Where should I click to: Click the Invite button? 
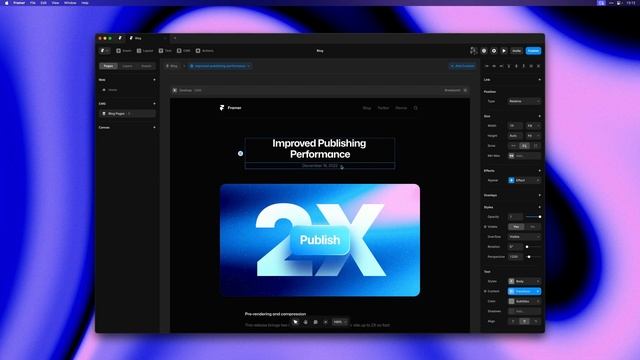[x=517, y=51]
